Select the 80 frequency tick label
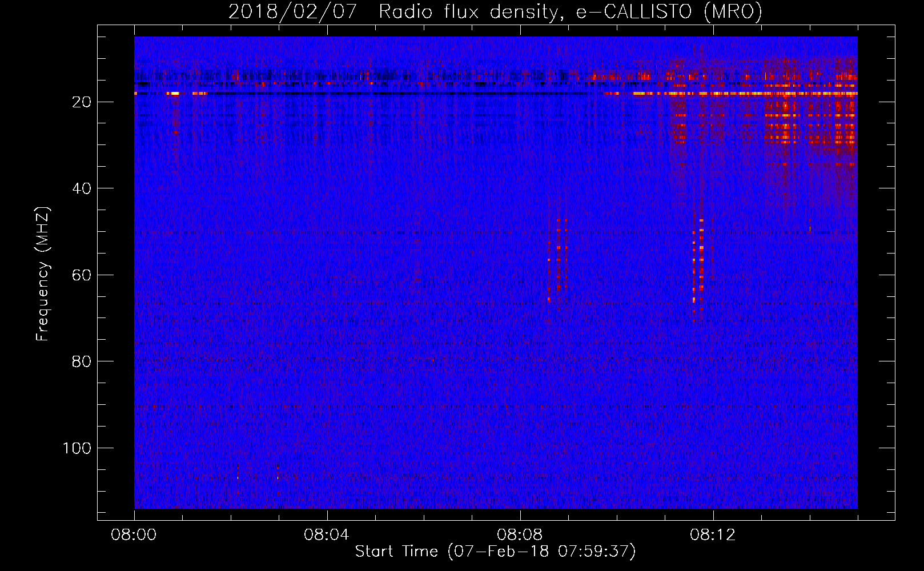Screen dimensions: 924x571 point(82,361)
